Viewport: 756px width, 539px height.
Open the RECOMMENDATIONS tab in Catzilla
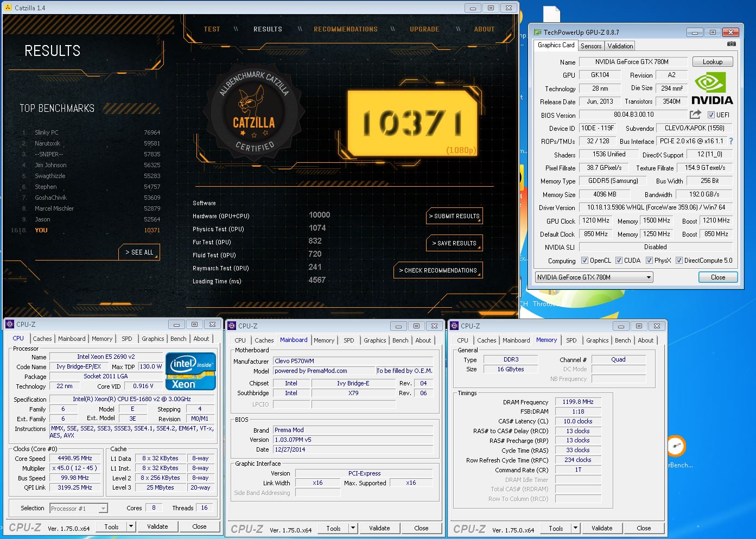tap(345, 29)
